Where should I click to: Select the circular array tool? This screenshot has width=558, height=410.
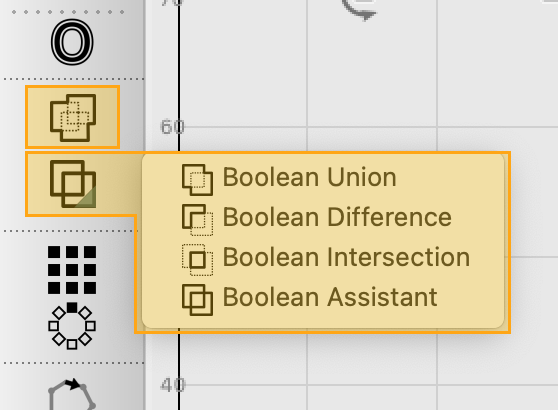72,326
